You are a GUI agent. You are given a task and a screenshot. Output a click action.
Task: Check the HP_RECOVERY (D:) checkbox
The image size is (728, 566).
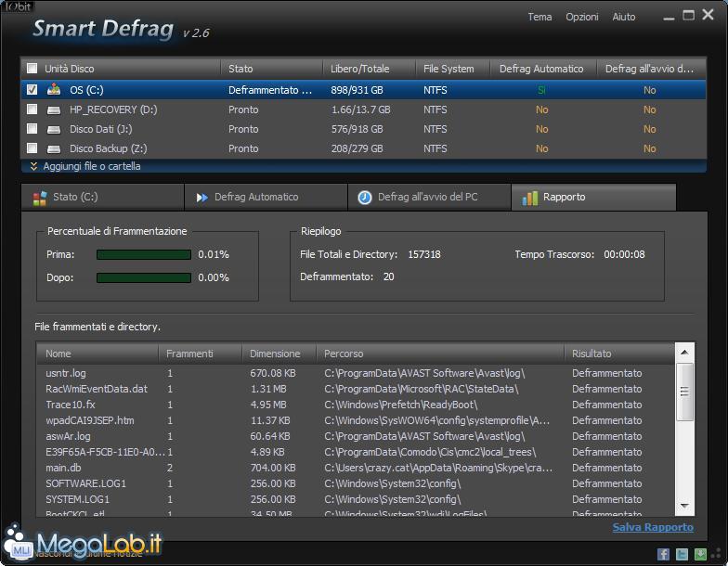coord(32,109)
